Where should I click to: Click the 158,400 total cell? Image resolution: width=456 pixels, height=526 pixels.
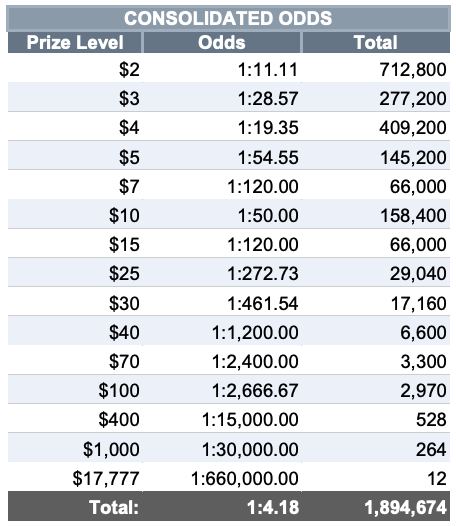pos(376,214)
